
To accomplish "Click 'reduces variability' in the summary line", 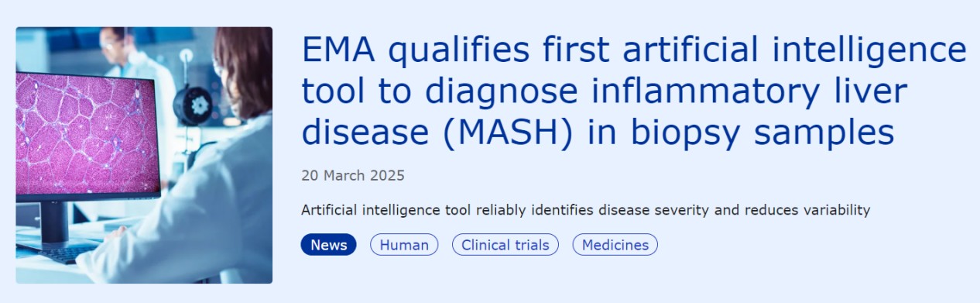I will pyautogui.click(x=804, y=210).
